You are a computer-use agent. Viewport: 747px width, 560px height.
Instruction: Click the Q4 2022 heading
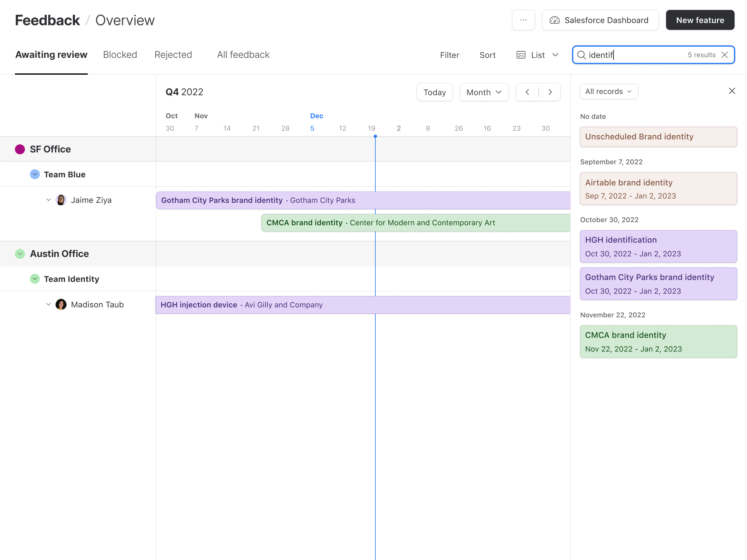tap(184, 92)
